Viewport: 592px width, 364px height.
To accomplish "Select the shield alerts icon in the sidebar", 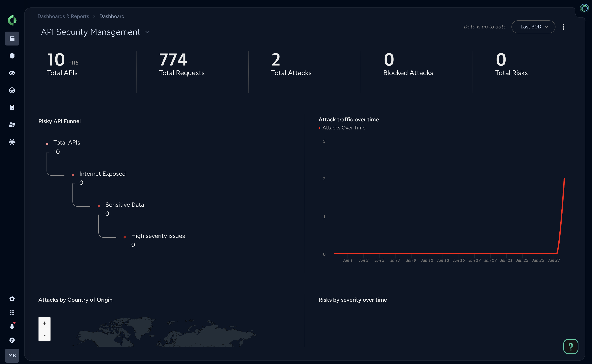I will (x=12, y=56).
